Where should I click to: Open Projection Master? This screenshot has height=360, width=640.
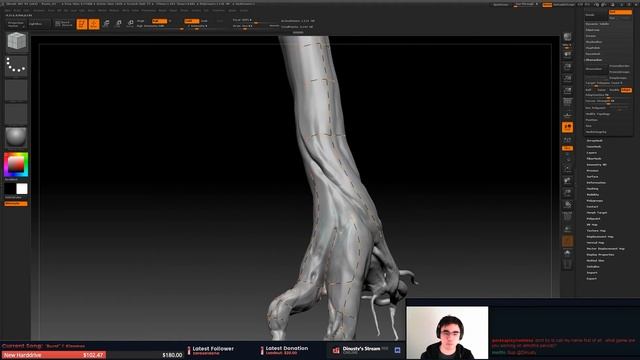(x=16, y=24)
